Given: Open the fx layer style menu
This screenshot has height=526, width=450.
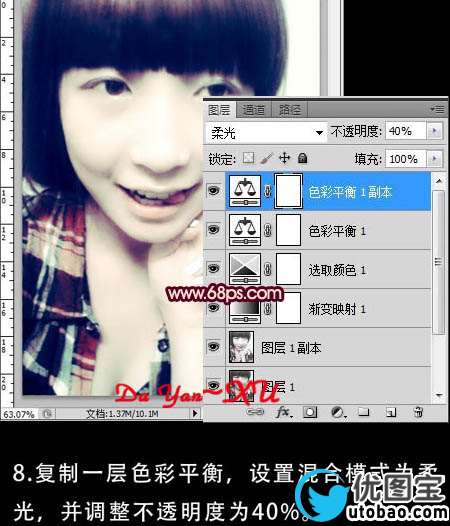Looking at the screenshot, I should tap(284, 412).
